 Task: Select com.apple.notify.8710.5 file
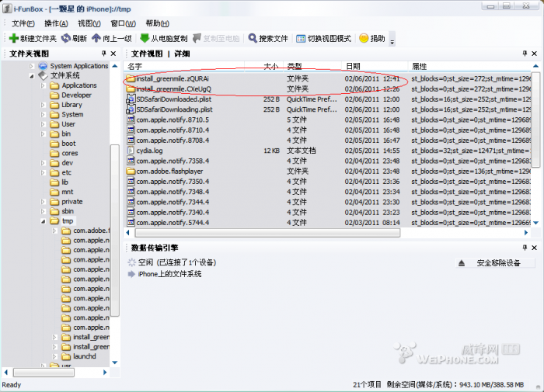pos(326,120)
